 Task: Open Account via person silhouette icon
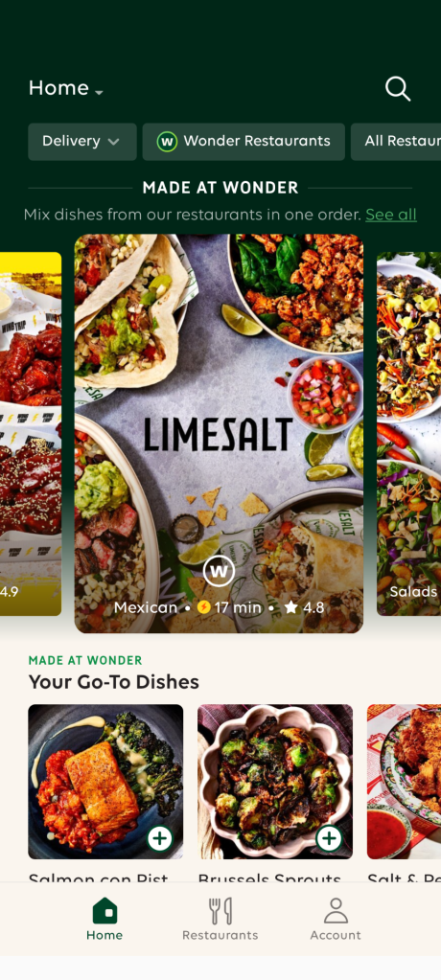coord(336,911)
